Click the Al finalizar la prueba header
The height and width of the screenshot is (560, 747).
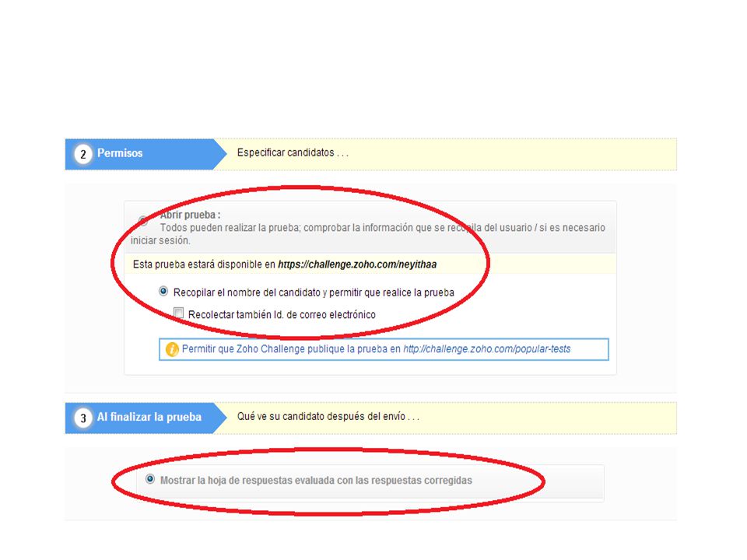coord(146,418)
